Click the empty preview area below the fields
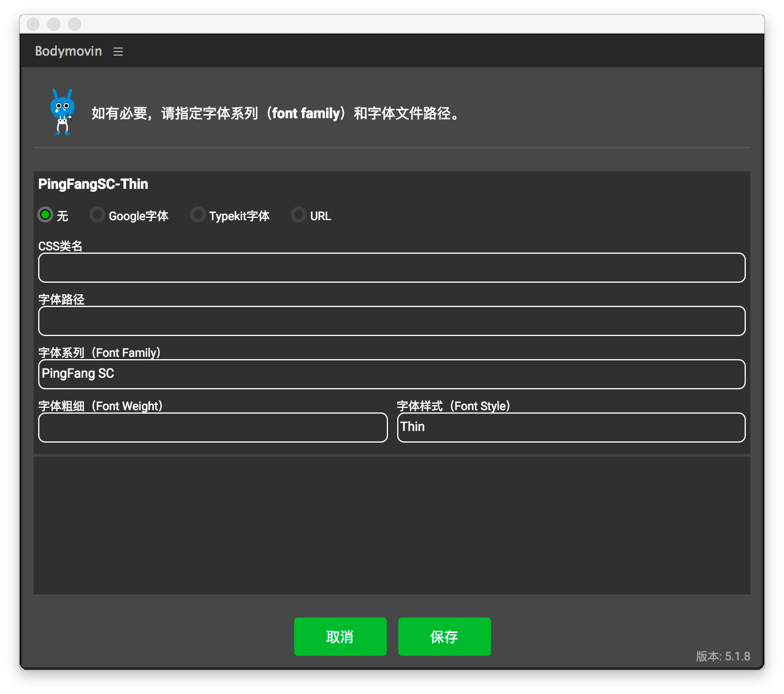The width and height of the screenshot is (784, 694). pyautogui.click(x=391, y=524)
